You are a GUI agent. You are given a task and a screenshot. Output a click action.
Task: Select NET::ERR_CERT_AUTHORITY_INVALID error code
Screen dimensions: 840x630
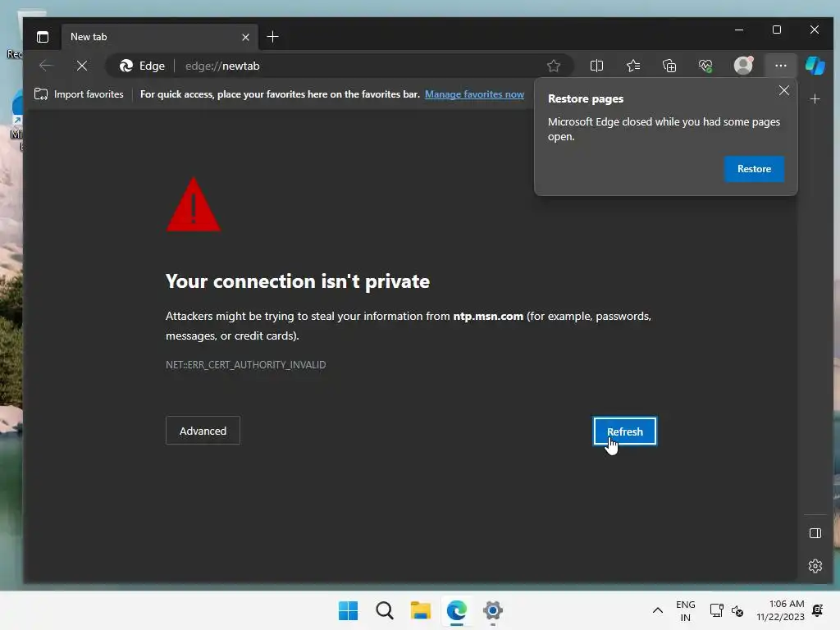[246, 365]
